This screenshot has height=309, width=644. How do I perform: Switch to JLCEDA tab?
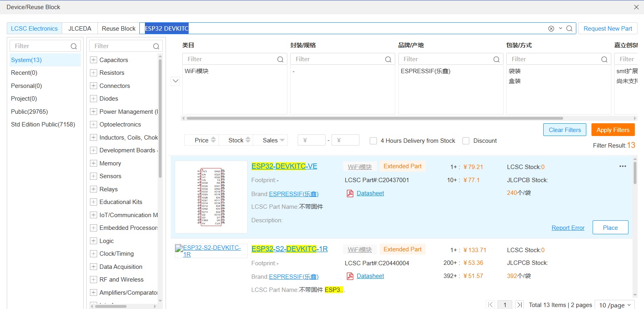tap(80, 29)
